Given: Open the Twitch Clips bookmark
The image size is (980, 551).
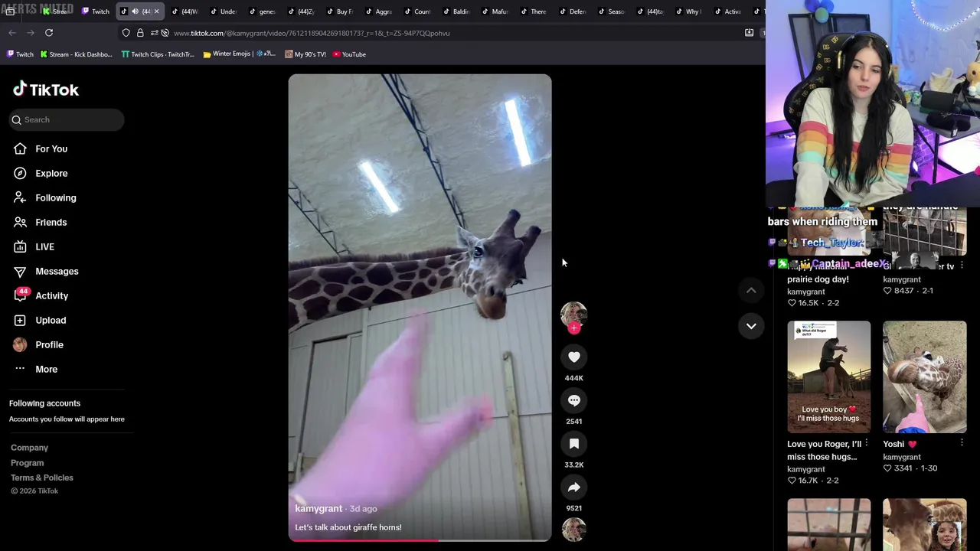Looking at the screenshot, I should 158,54.
